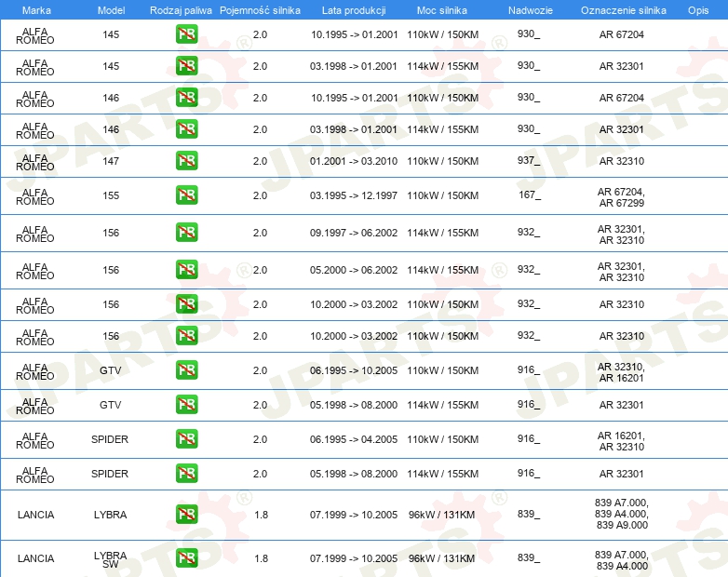Viewport: 728px width, 577px height.
Task: Click the petrol fuel icon for the 145 114kW row
Action: (x=186, y=66)
